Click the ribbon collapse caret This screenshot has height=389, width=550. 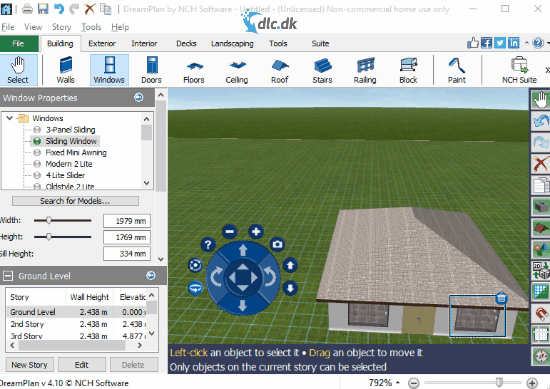coord(526,43)
